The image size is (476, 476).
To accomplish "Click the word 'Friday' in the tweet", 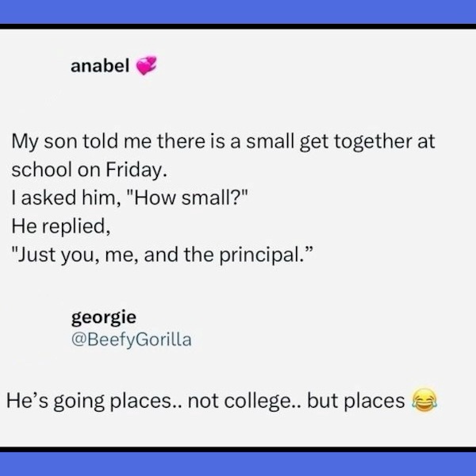I will [134, 170].
